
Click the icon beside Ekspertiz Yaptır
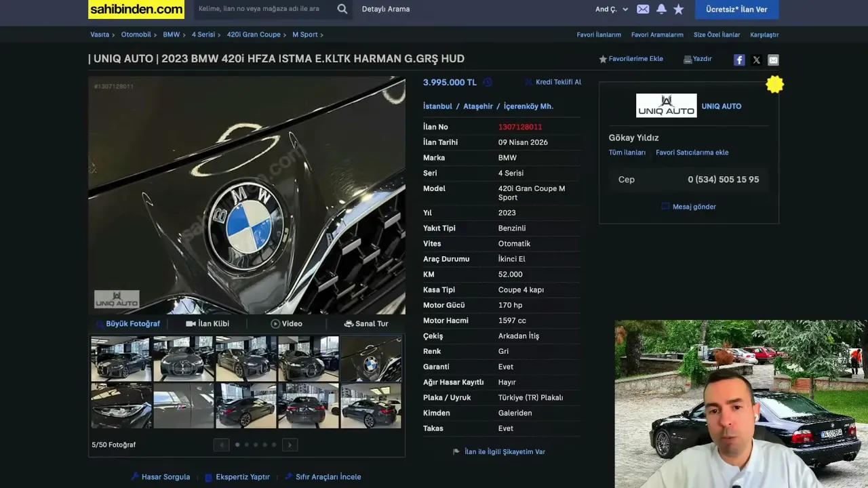point(209,477)
